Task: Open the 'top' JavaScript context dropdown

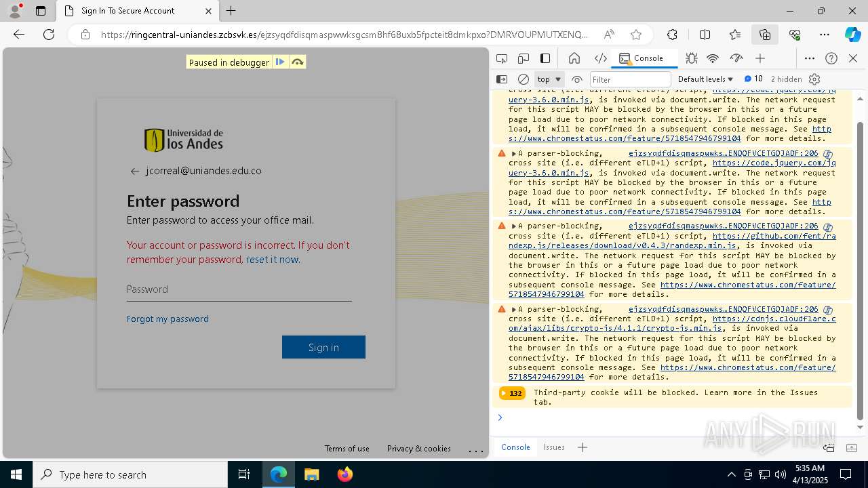Action: tap(549, 79)
